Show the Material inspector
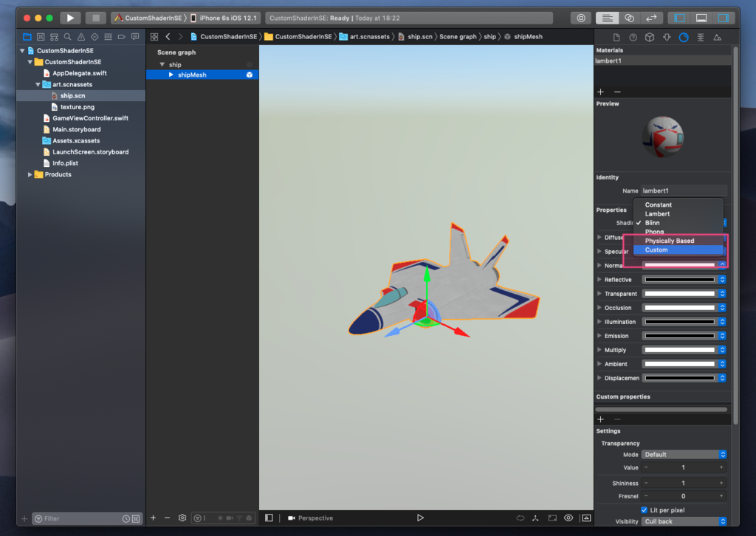The height and width of the screenshot is (536, 756). (x=684, y=37)
